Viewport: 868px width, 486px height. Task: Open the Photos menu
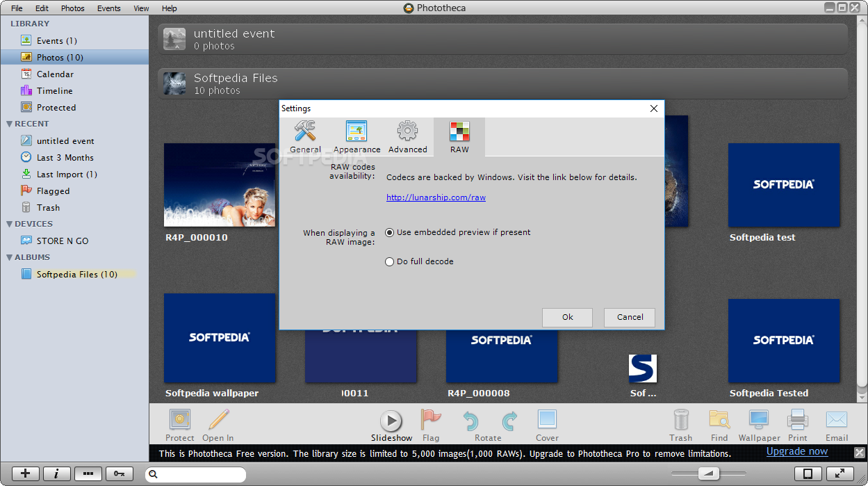72,8
